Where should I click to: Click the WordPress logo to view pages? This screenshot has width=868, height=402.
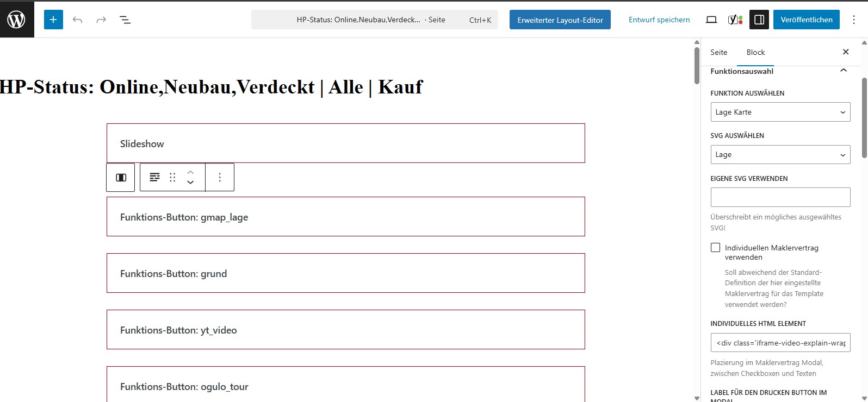coord(17,20)
